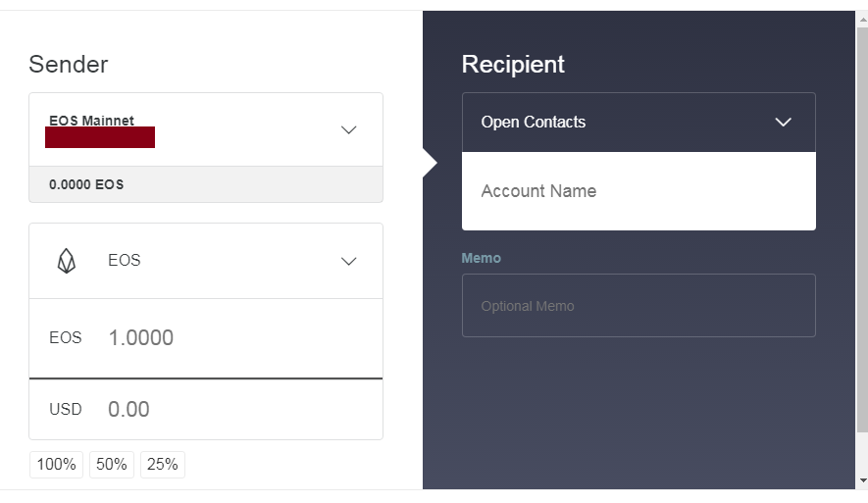868x503 pixels.
Task: Click the chevron beside EOS Mainnet
Action: click(348, 130)
